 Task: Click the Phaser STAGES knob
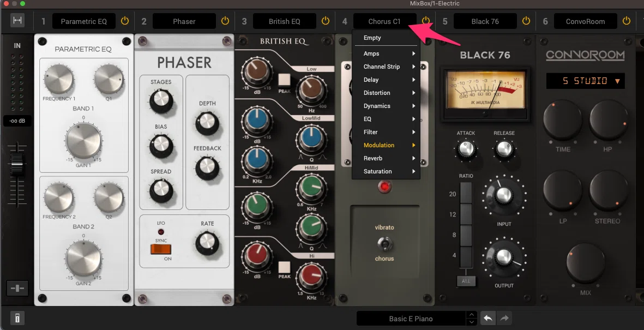click(161, 101)
